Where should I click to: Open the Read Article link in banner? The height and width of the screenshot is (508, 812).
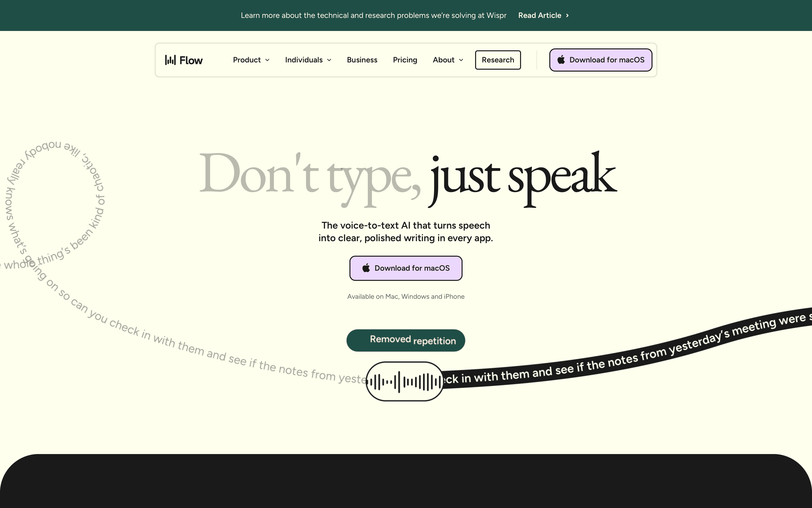coord(543,15)
